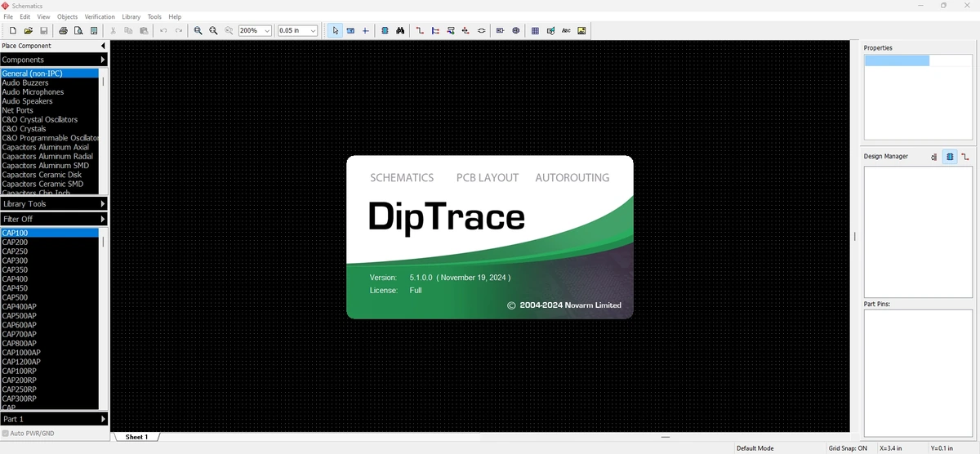Screen dimensions: 980x454
Task: Open the Library menu
Action: [131, 16]
